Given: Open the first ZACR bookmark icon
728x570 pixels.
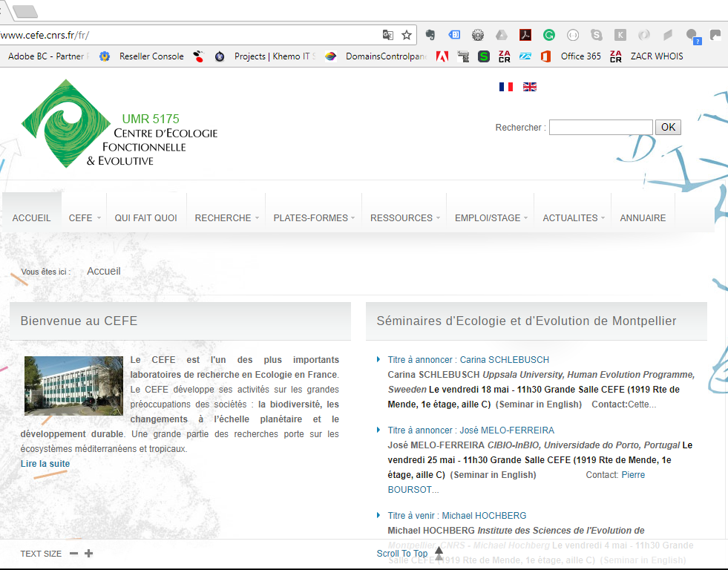Looking at the screenshot, I should [504, 56].
